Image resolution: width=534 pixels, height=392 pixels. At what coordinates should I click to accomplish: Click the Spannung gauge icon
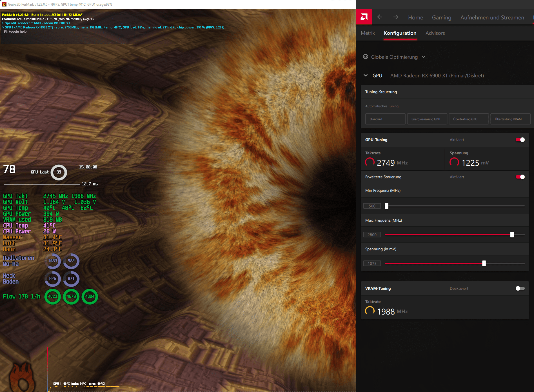454,162
